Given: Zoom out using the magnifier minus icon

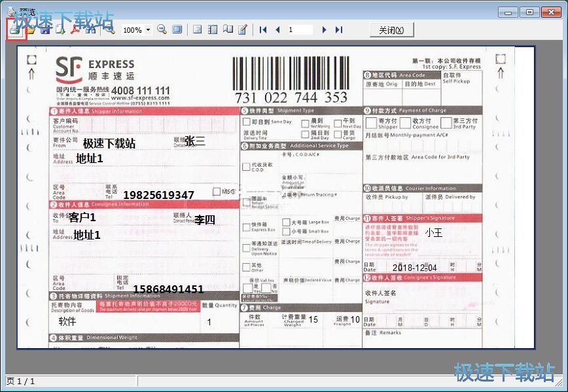Looking at the screenshot, I should (x=162, y=29).
